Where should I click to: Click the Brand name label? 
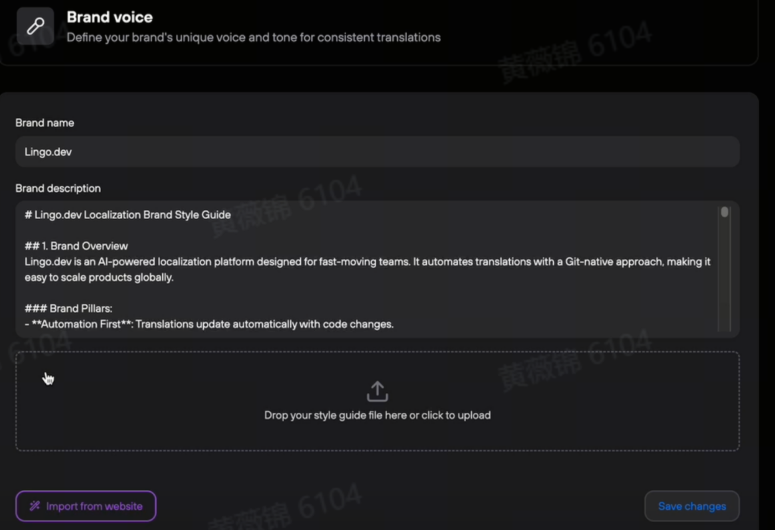click(44, 123)
